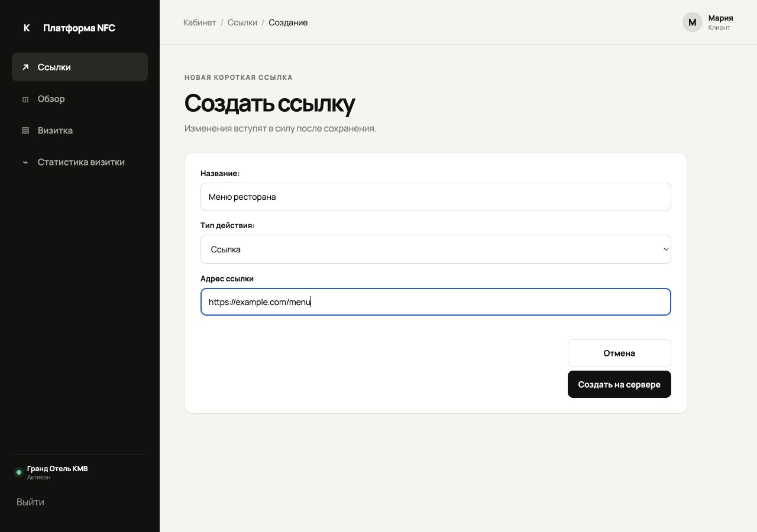The height and width of the screenshot is (532, 757).
Task: Open Статистика визитки in sidebar
Action: click(80, 162)
